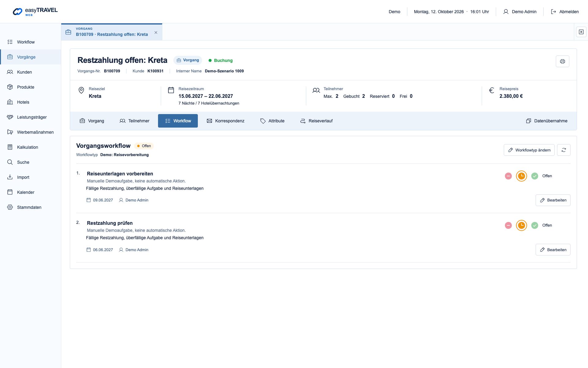The image size is (588, 368).
Task: Open Kalender in the sidebar
Action: tap(31, 192)
